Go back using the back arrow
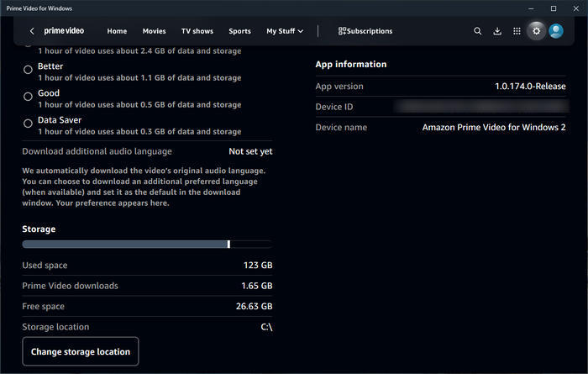The width and height of the screenshot is (588, 374). click(32, 31)
